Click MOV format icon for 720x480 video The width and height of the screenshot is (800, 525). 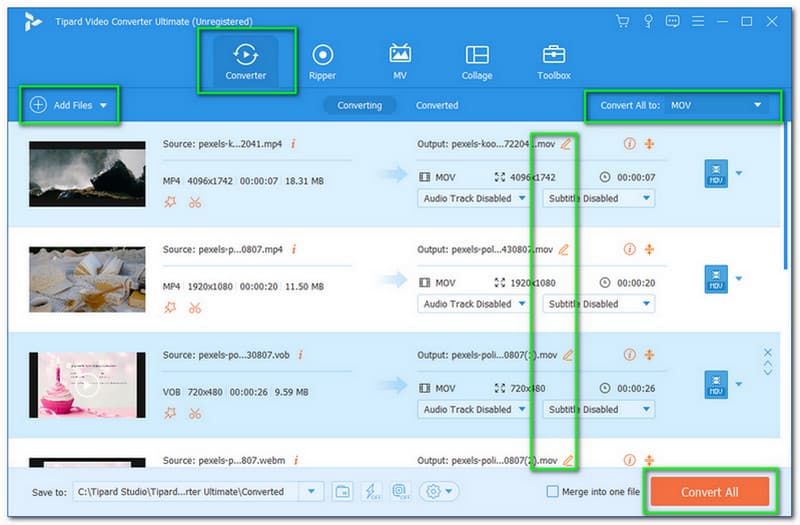coord(716,385)
